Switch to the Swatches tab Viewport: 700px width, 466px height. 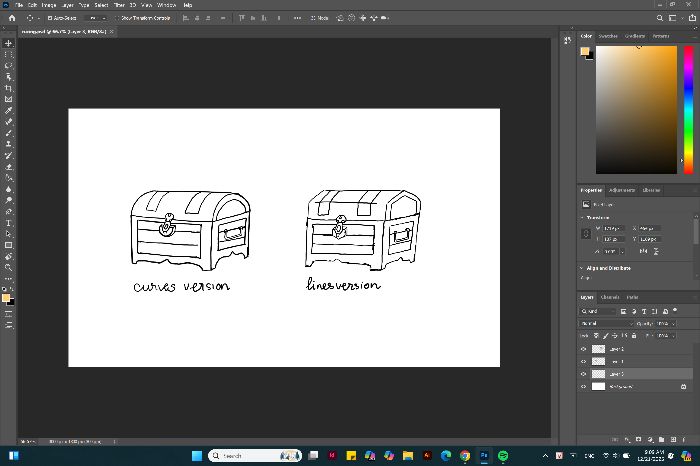coord(608,36)
